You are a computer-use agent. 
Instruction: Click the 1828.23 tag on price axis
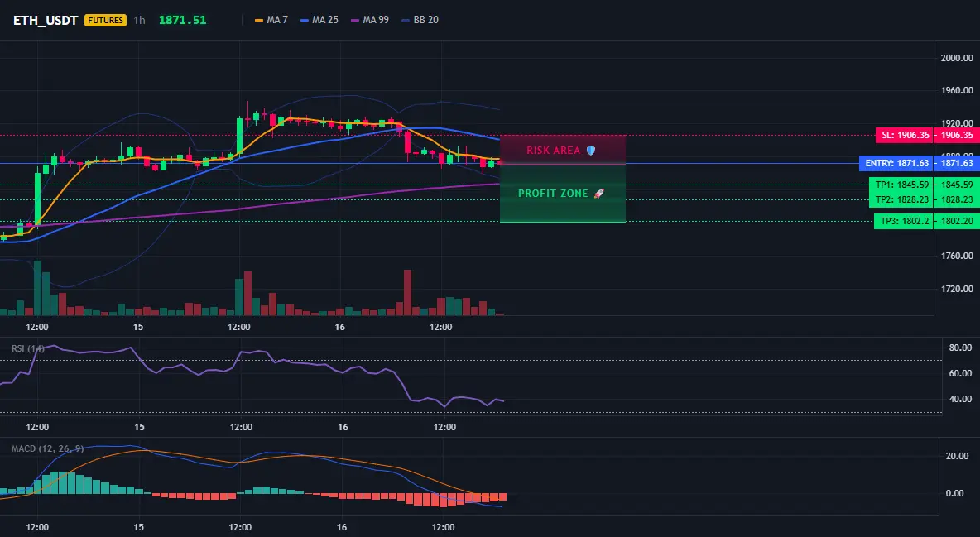(957, 199)
